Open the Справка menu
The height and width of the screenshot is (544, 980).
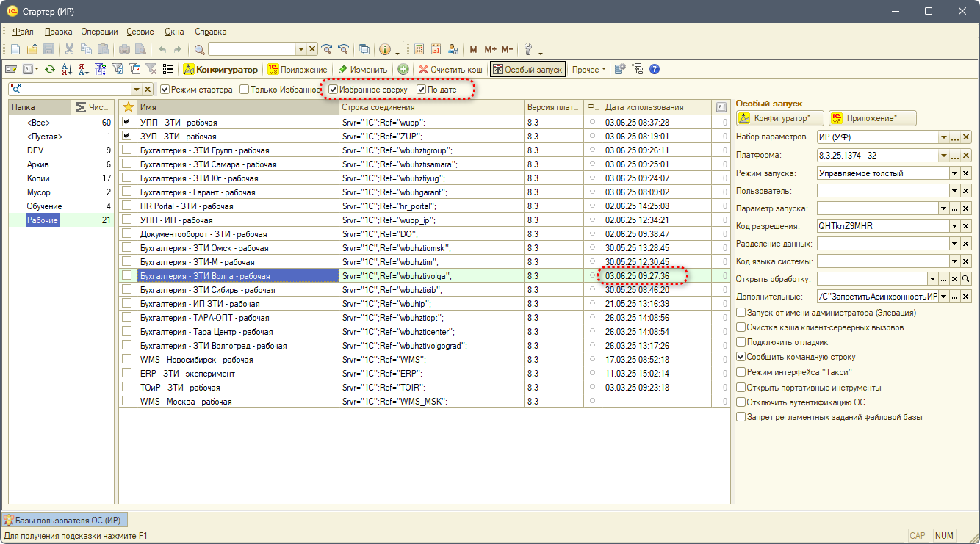211,32
